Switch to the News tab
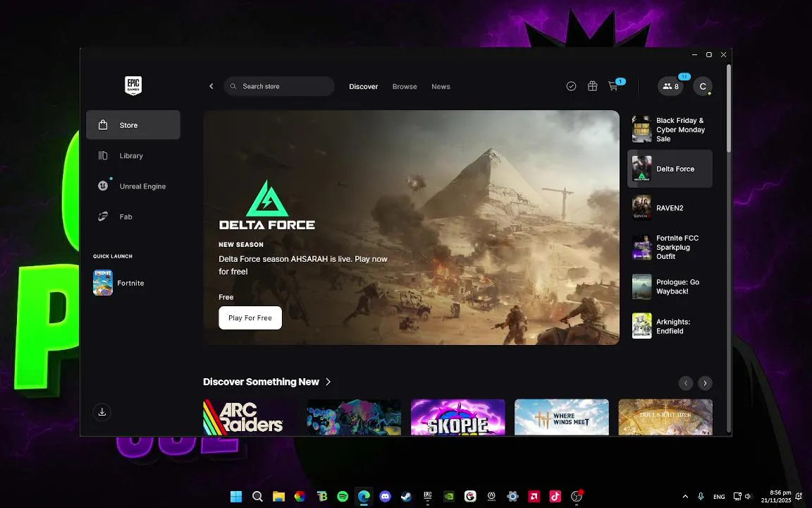 tap(441, 87)
